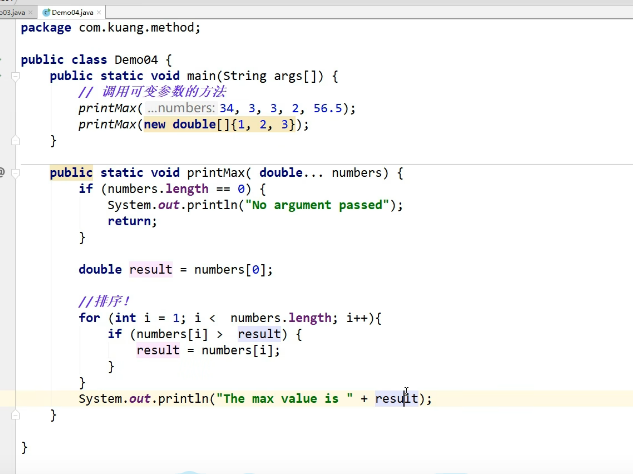Click the 'return;' statement
Screen dimensions: 633x474
click(x=132, y=221)
